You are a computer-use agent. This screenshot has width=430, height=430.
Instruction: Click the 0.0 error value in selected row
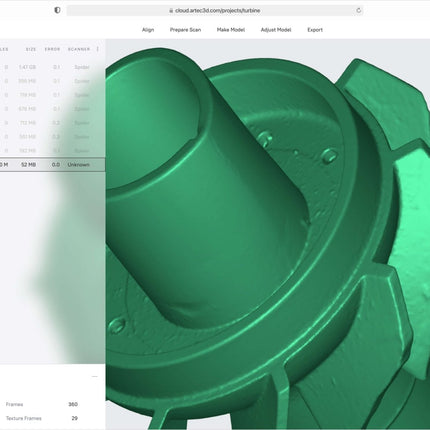(56, 165)
